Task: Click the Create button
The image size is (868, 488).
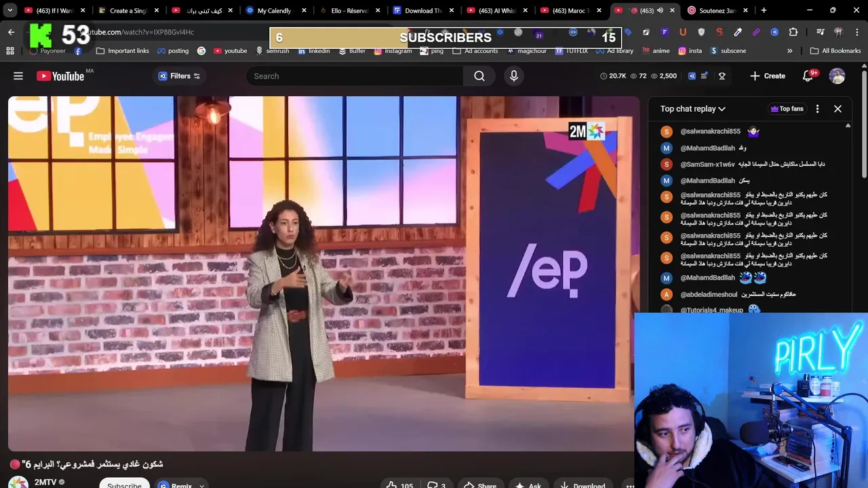Action: [768, 76]
